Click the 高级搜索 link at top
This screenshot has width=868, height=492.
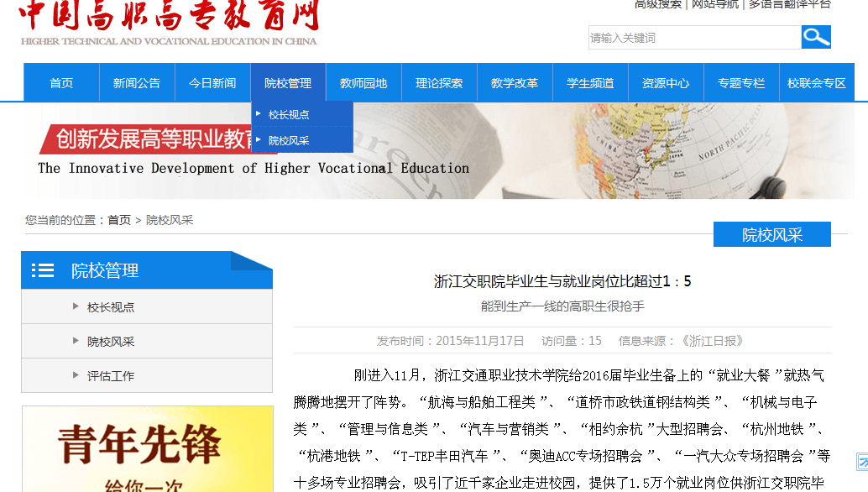pos(658,4)
